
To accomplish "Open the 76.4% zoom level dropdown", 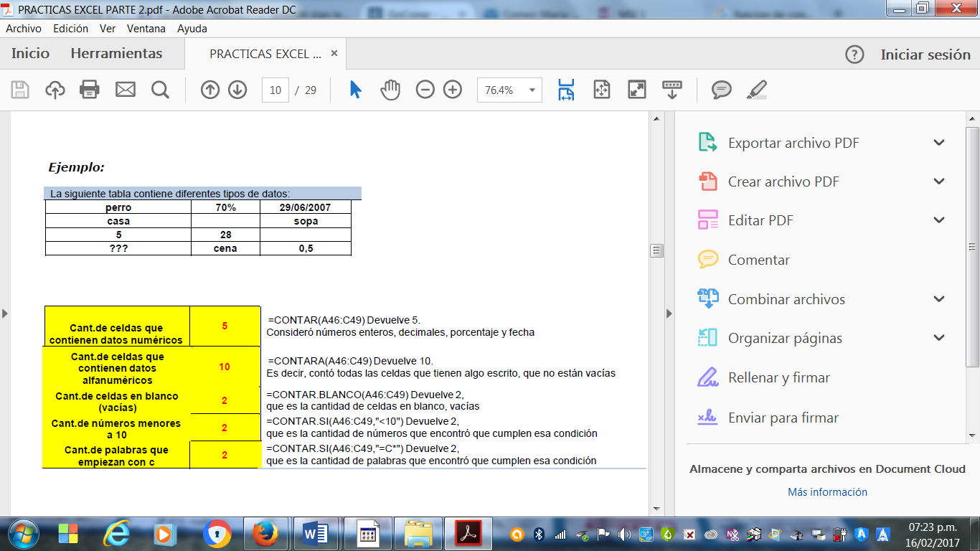I will (532, 90).
